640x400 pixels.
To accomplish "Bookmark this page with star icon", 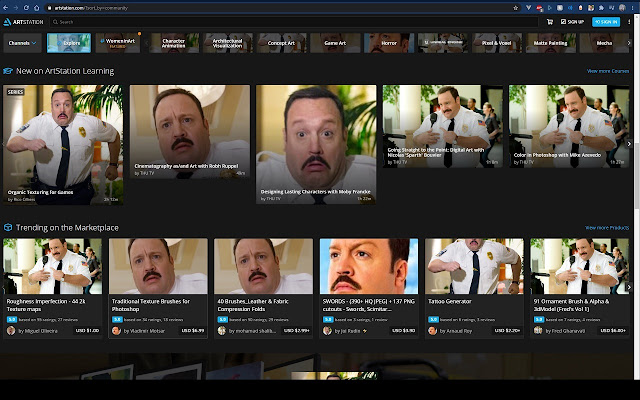I will [x=516, y=8].
